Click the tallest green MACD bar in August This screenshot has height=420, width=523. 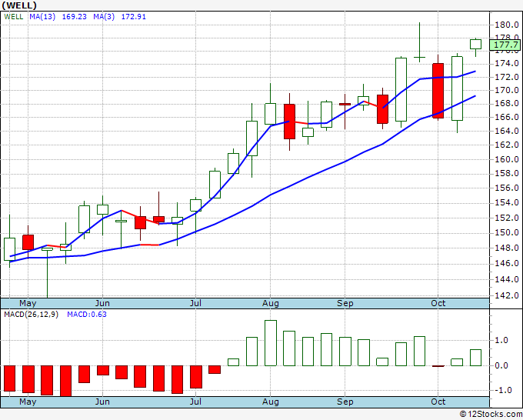(271, 343)
